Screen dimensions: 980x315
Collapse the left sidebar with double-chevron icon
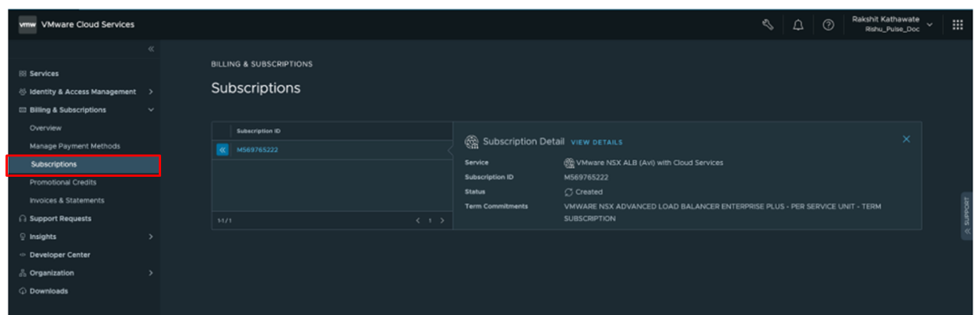(151, 49)
